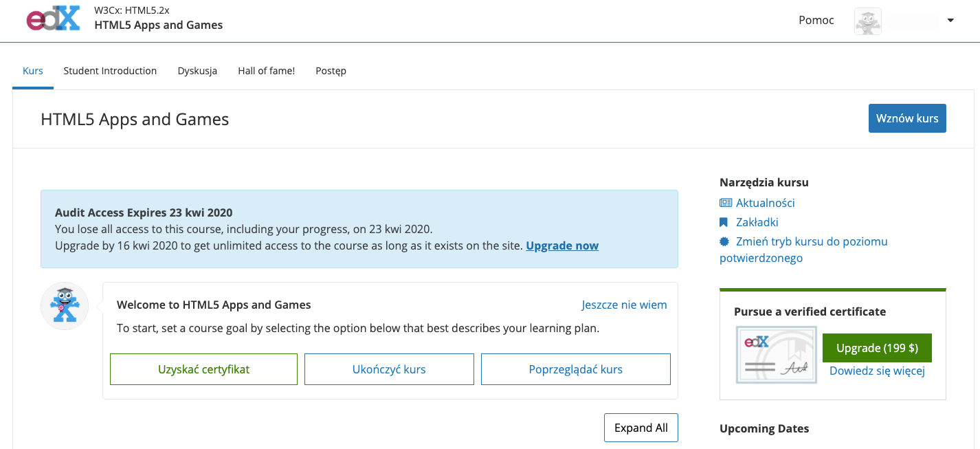Screen dimensions: 980x449
Task: Click 'Welcome to HTML5 Apps and Games' text
Action: click(214, 305)
